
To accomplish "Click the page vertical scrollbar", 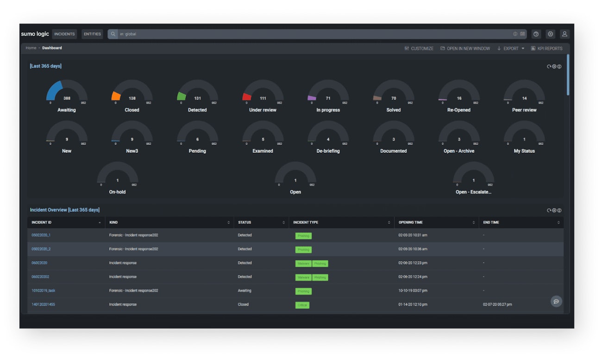I will 568,75.
